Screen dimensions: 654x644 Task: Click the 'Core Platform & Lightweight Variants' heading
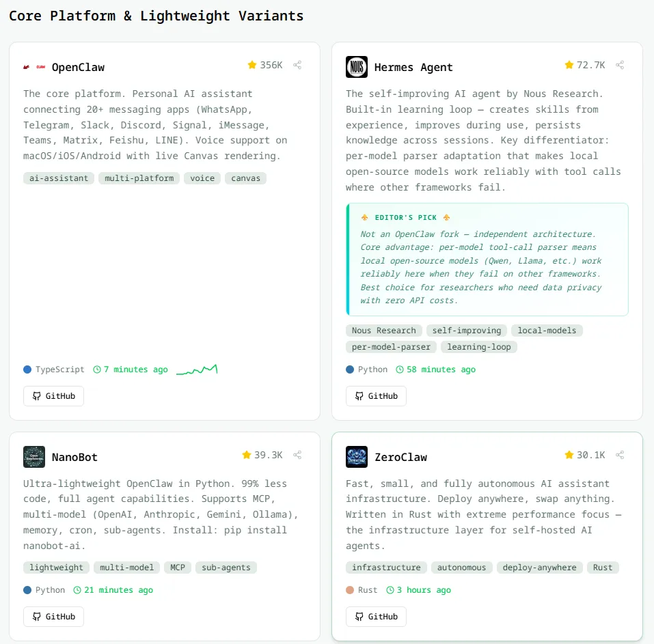tap(156, 16)
